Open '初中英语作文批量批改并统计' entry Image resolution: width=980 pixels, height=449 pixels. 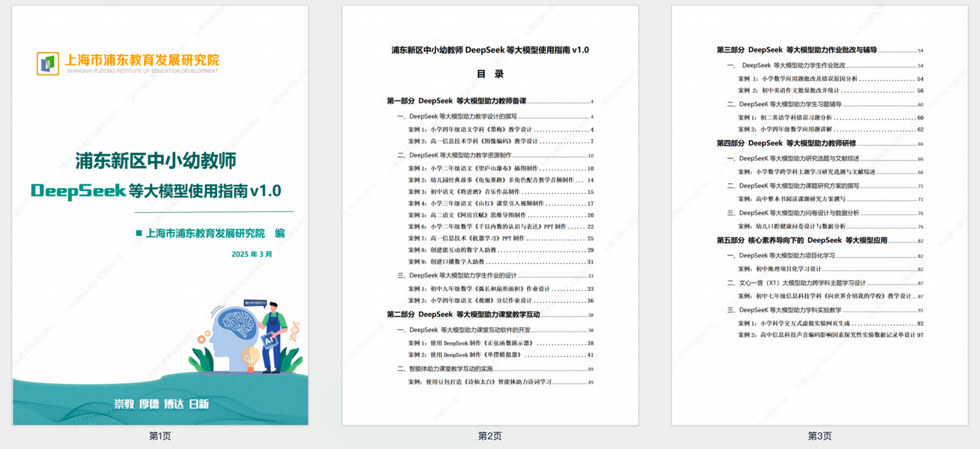pos(831,91)
